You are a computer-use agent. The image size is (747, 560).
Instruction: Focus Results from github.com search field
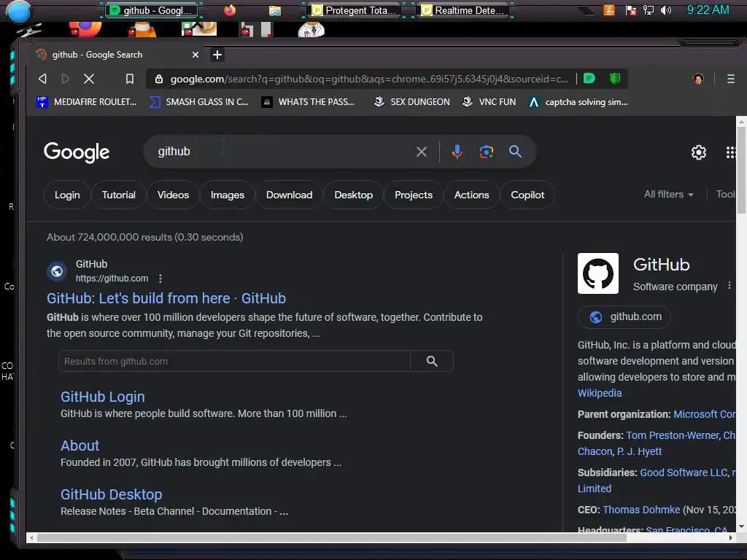click(234, 362)
